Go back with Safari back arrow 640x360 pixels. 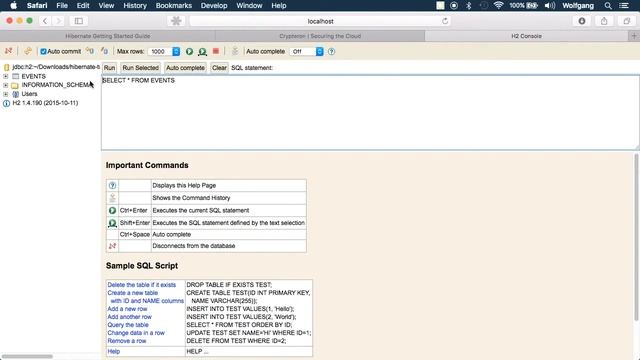45,21
